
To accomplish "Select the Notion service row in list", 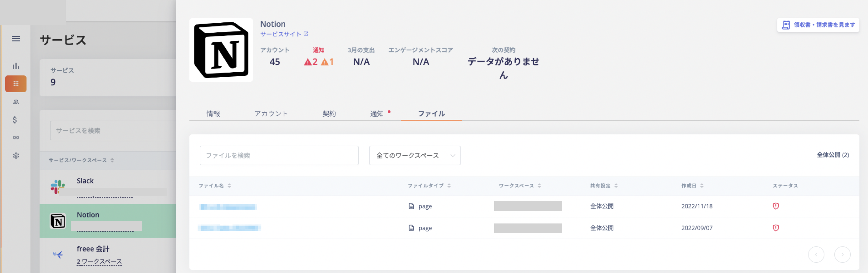I will point(107,221).
